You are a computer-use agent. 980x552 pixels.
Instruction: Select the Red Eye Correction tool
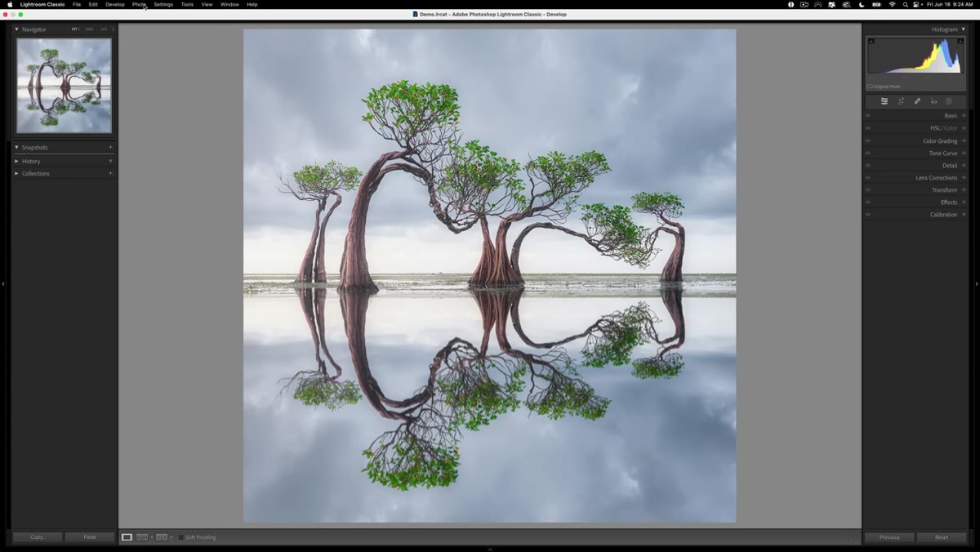(x=933, y=101)
